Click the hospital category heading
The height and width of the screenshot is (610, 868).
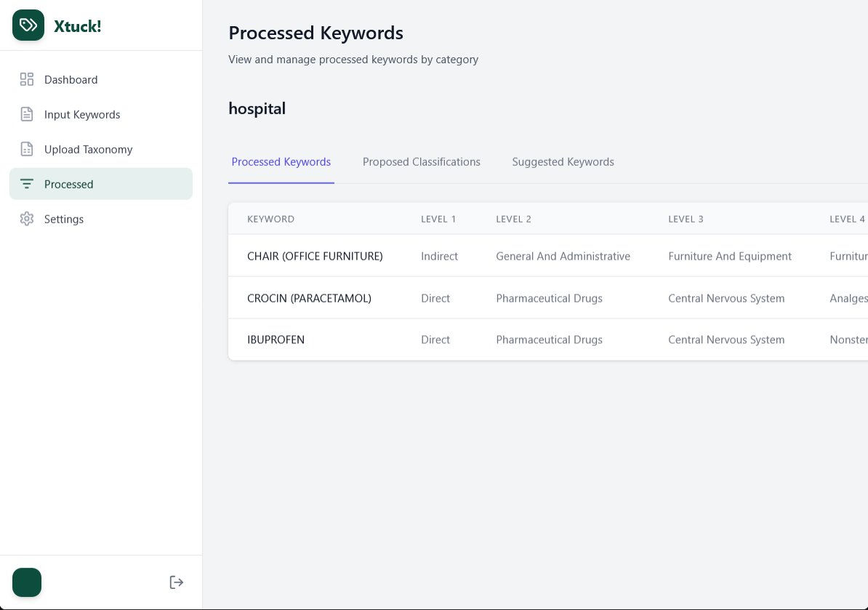[x=257, y=108]
